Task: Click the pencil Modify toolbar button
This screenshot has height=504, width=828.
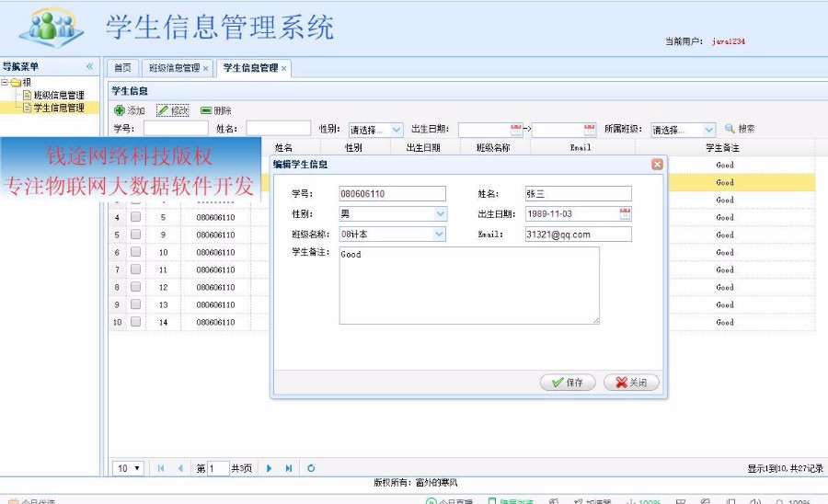Action: tap(173, 110)
